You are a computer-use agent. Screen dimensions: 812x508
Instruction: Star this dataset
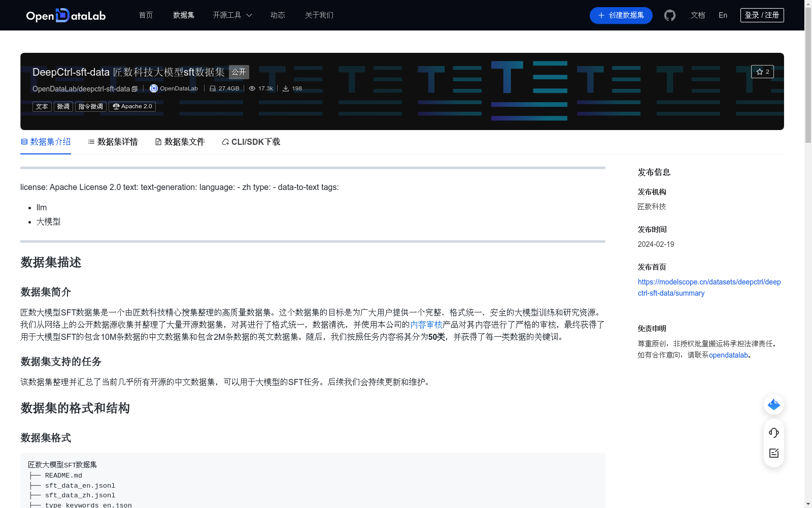tap(762, 72)
